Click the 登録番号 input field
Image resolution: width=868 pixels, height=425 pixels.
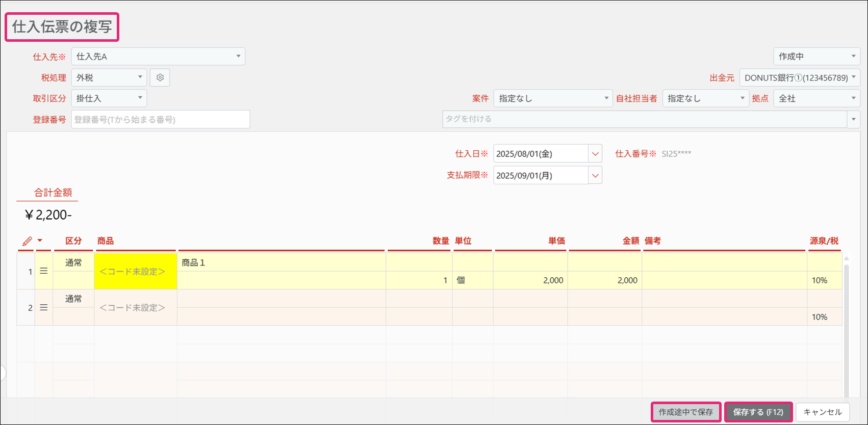(x=160, y=119)
